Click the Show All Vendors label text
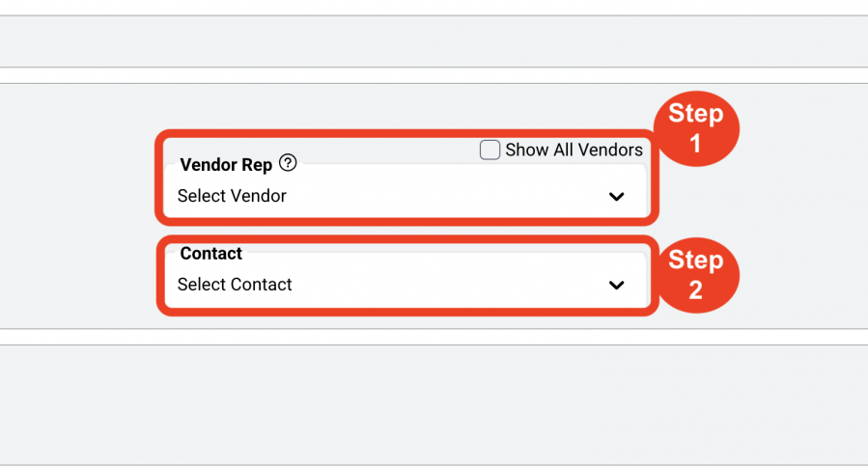The width and height of the screenshot is (868, 468). [x=574, y=150]
